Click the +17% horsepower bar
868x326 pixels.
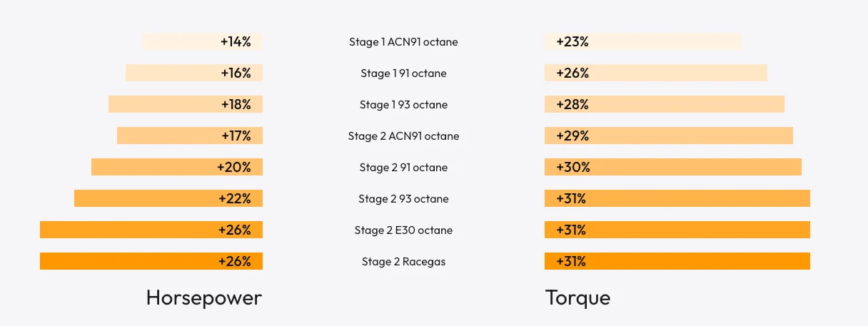pyautogui.click(x=190, y=136)
